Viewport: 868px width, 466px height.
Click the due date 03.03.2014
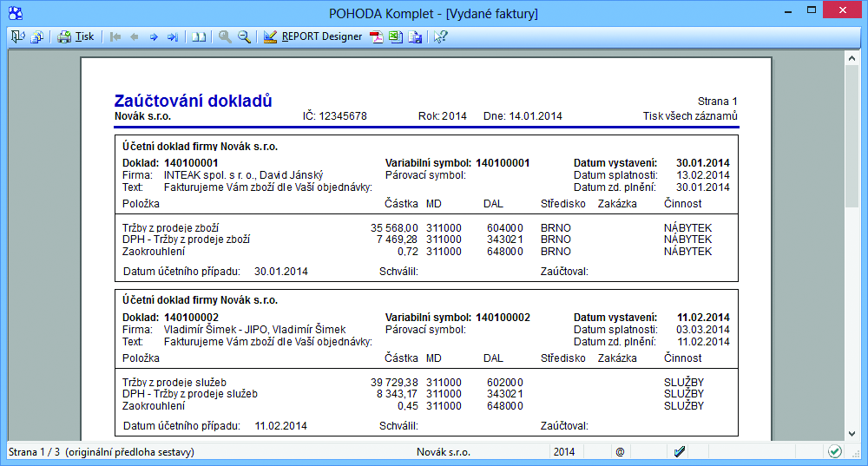(702, 330)
